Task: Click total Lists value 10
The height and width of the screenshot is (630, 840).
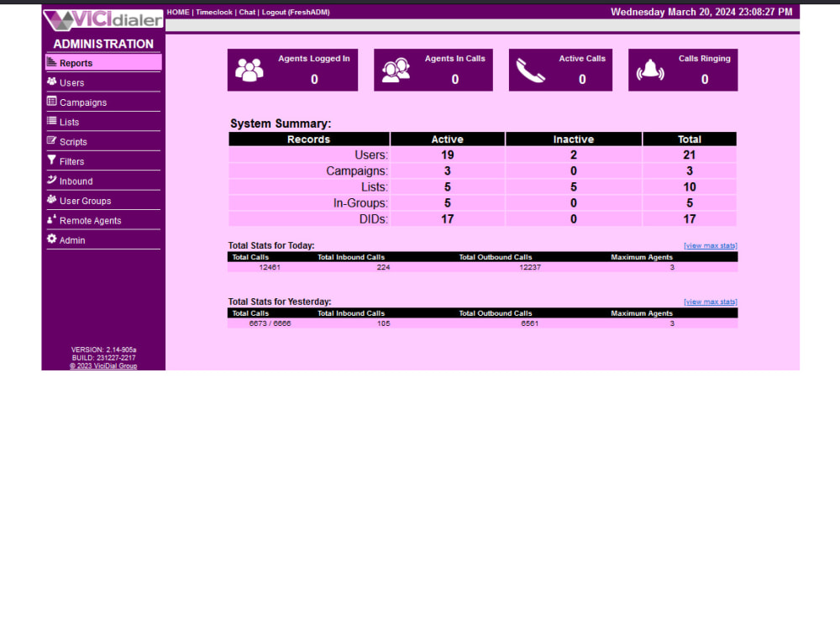Action: click(x=690, y=187)
